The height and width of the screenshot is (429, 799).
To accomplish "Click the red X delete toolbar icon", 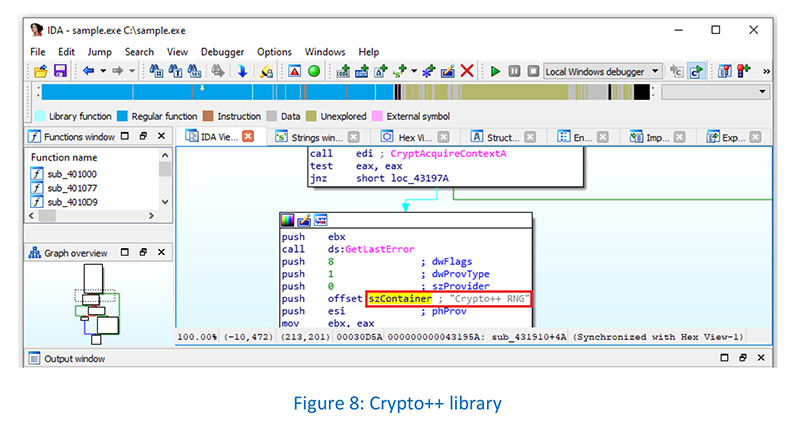I will tap(467, 71).
